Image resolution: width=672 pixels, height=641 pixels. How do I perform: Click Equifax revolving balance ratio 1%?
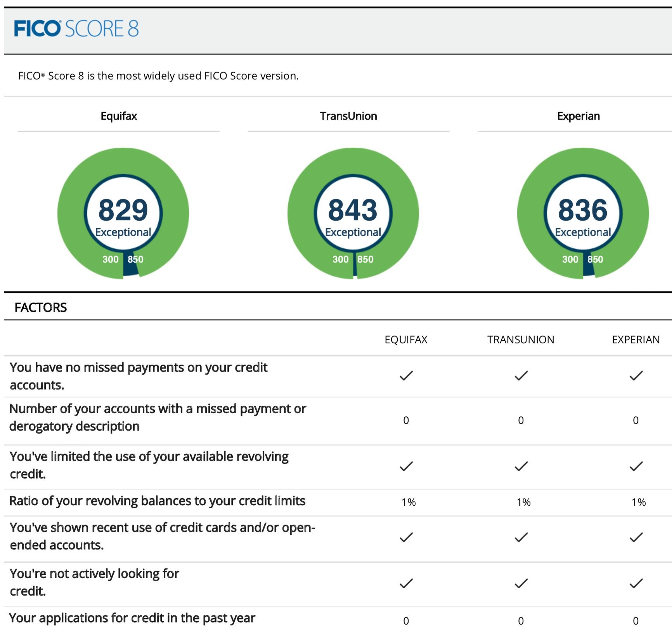tap(409, 502)
